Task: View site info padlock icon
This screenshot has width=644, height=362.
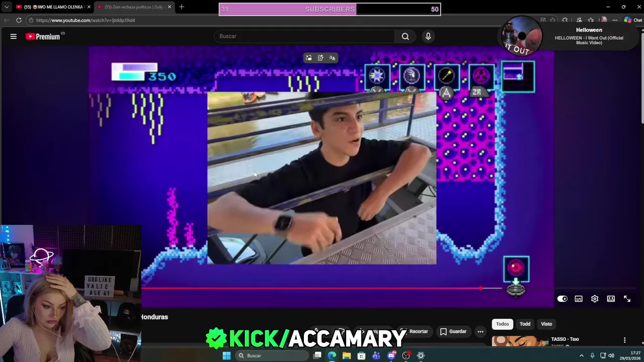Action: coord(31,20)
